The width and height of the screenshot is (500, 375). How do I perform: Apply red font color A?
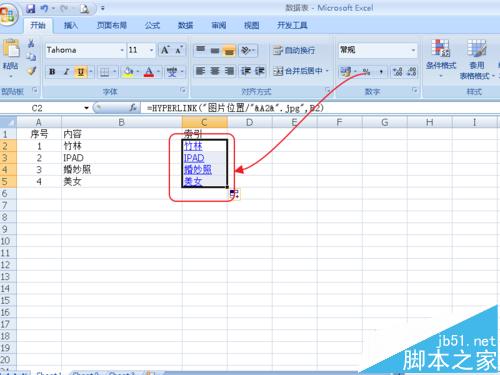point(149,72)
